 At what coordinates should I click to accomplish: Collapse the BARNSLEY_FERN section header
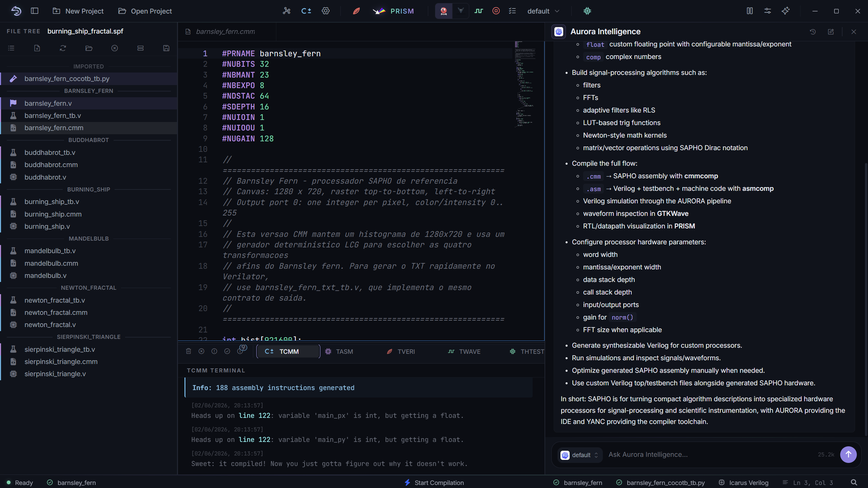pos(88,91)
